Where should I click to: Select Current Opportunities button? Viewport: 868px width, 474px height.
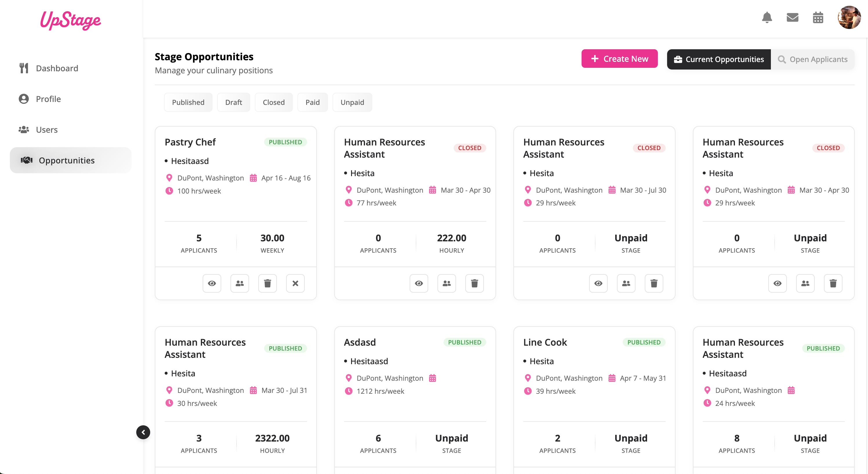(718, 59)
